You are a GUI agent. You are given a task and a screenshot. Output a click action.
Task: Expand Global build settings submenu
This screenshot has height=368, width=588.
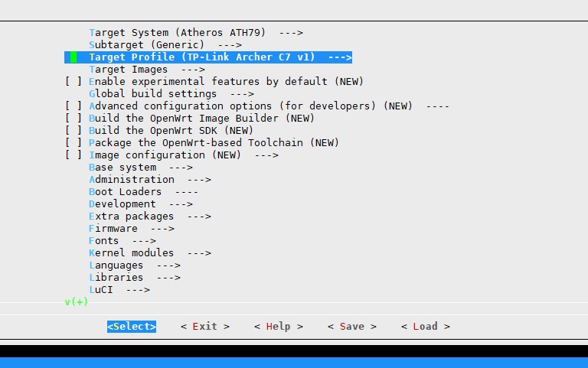[171, 94]
